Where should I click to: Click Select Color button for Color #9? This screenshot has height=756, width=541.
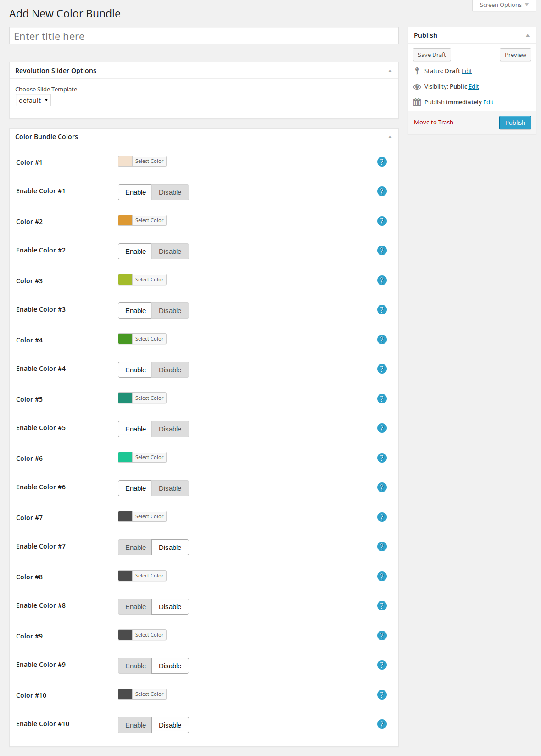(x=149, y=635)
